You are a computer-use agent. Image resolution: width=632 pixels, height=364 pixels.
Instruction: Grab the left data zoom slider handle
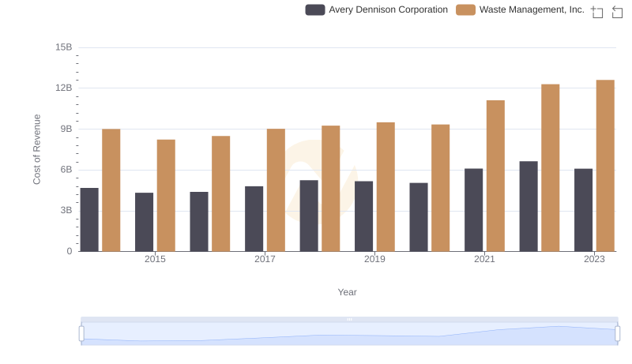tap(81, 333)
